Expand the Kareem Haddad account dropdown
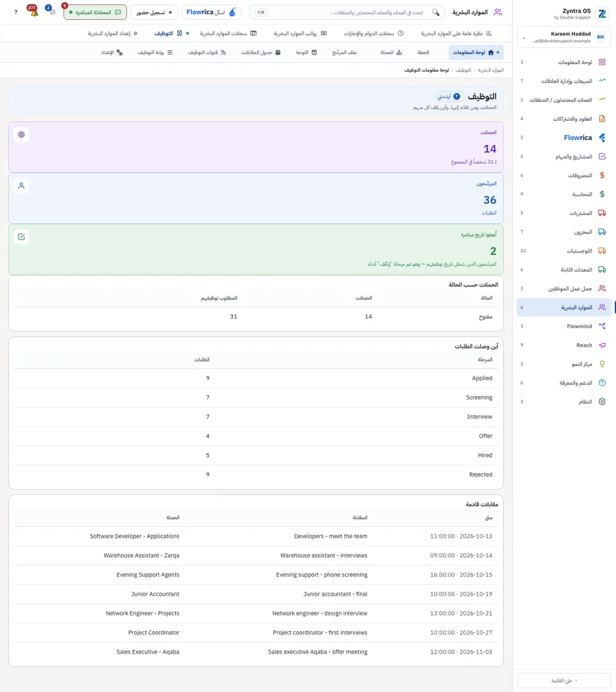The image size is (616, 692). pos(524,37)
